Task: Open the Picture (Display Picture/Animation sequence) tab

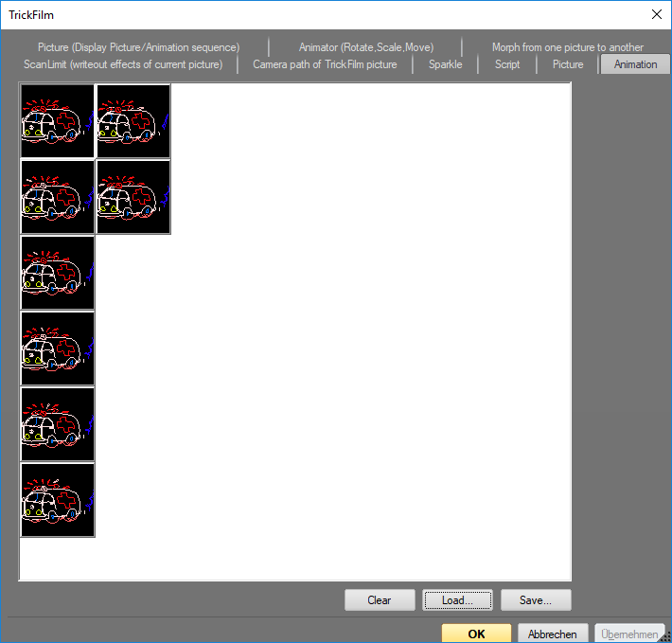Action: [138, 47]
